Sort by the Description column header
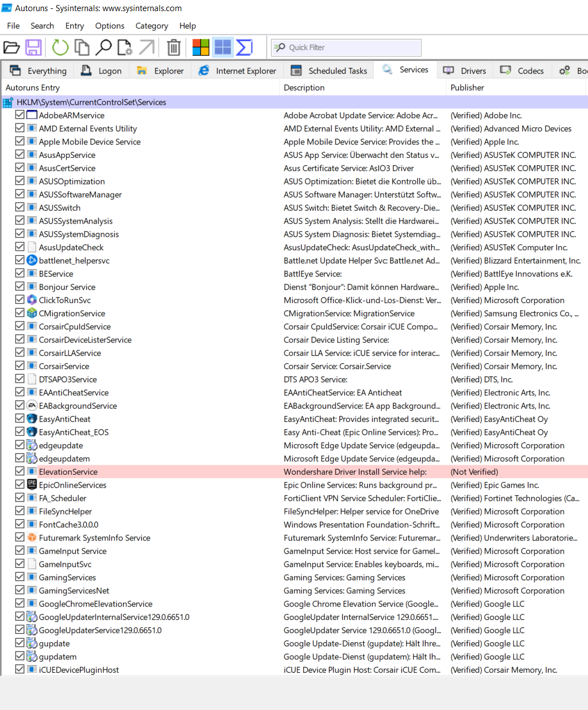This screenshot has width=588, height=710. pos(363,87)
